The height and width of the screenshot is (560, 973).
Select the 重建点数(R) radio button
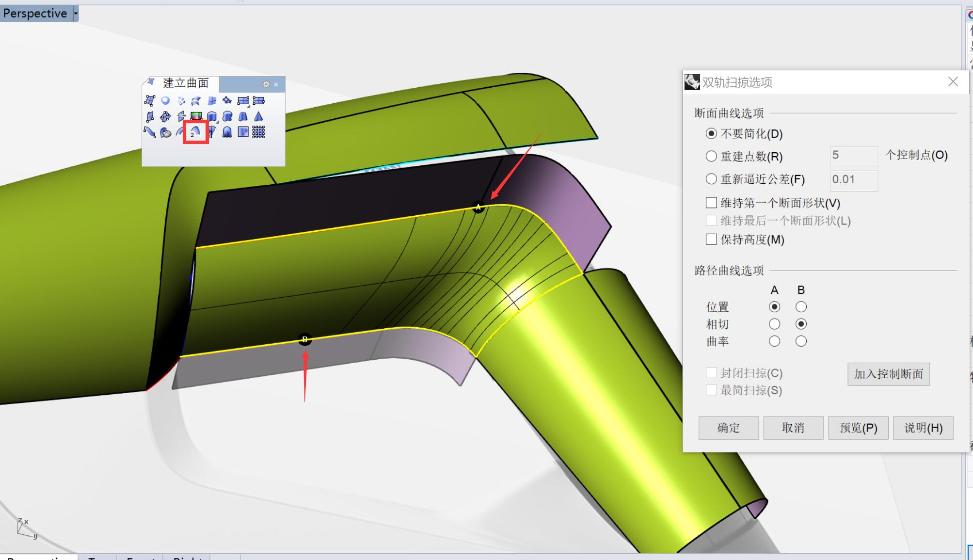711,156
